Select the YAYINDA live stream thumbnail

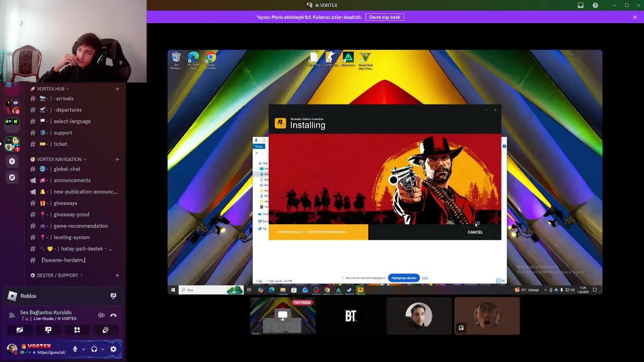[x=283, y=316]
